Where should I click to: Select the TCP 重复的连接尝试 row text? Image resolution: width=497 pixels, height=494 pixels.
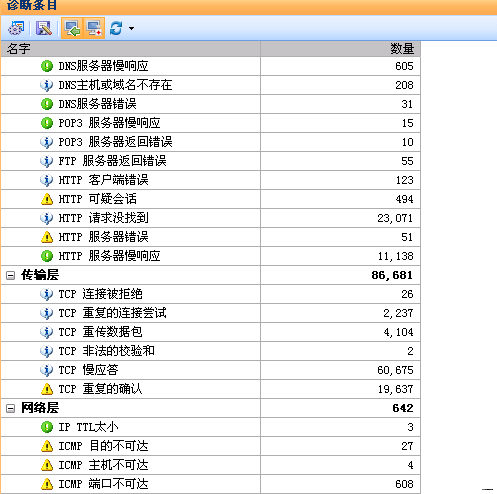coord(112,313)
